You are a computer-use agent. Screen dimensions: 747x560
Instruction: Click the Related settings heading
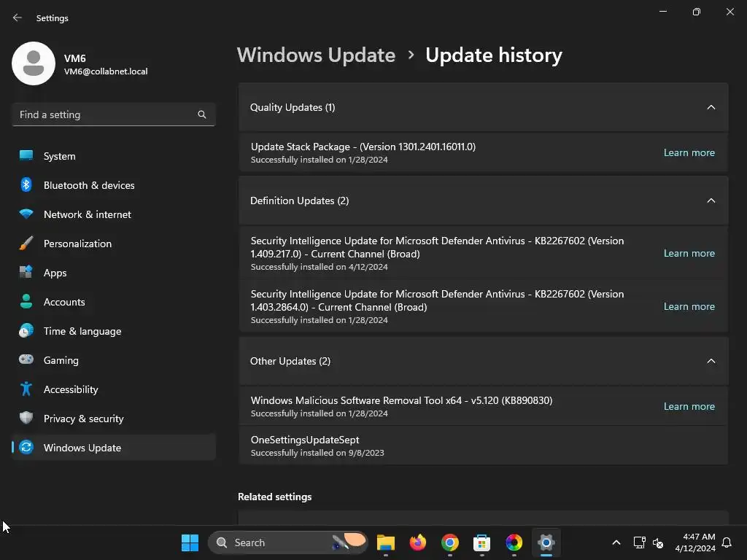(x=275, y=497)
